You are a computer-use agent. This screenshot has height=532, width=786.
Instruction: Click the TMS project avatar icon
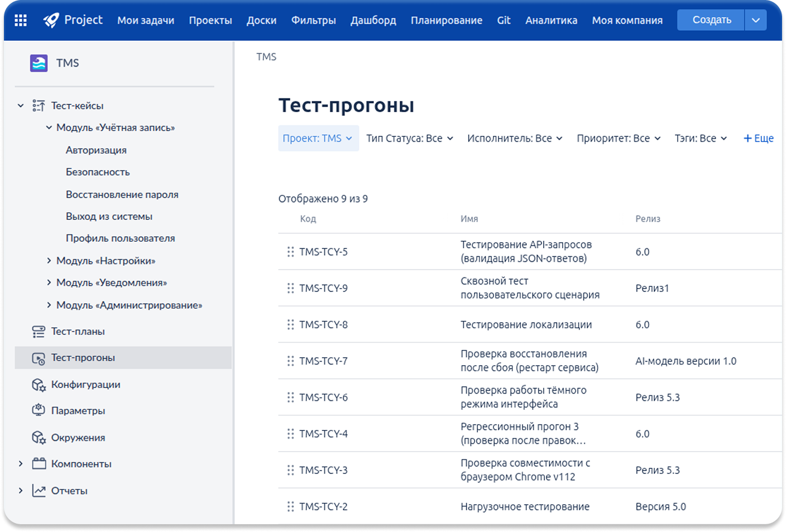coord(39,63)
